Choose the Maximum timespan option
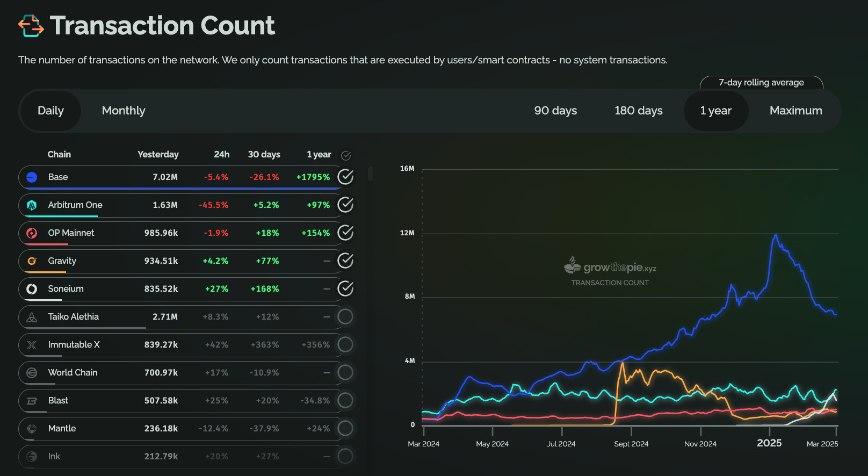Screen dimensions: 868x476 click(x=795, y=111)
